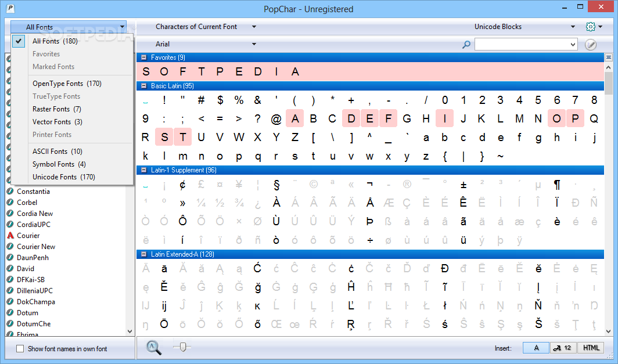Click the font icon beside Courier New
Viewport: 618px width, 364px height.
click(x=10, y=247)
